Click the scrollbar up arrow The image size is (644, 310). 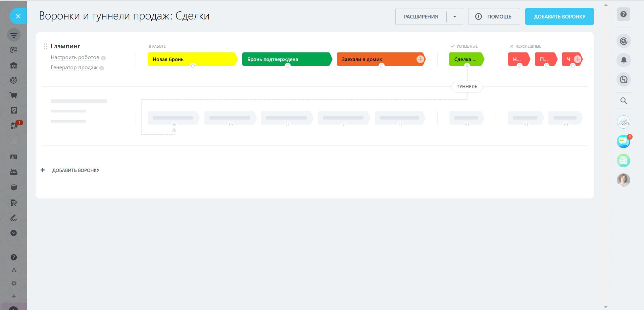tap(606, 5)
